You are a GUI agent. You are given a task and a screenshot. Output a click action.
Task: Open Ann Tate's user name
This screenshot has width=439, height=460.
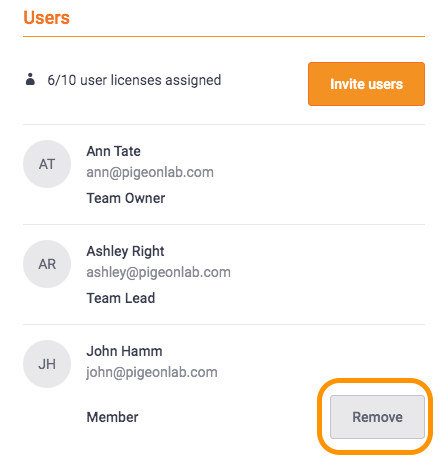tap(113, 151)
